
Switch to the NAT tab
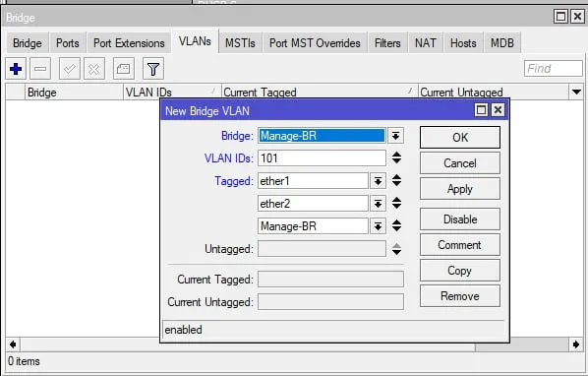coord(426,43)
